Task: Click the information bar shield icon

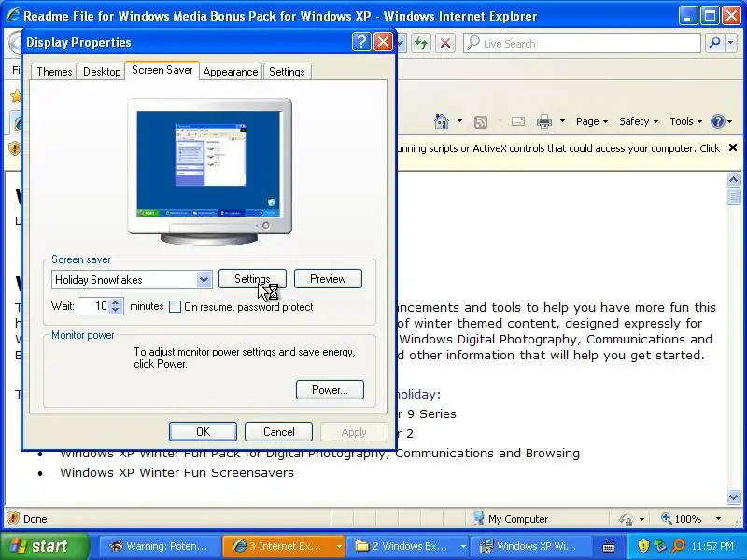Action: [x=14, y=148]
